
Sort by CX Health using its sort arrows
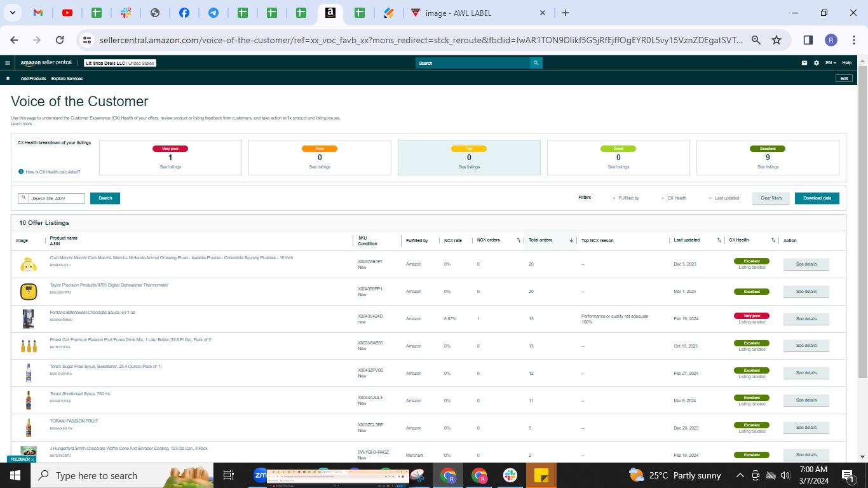(x=773, y=240)
